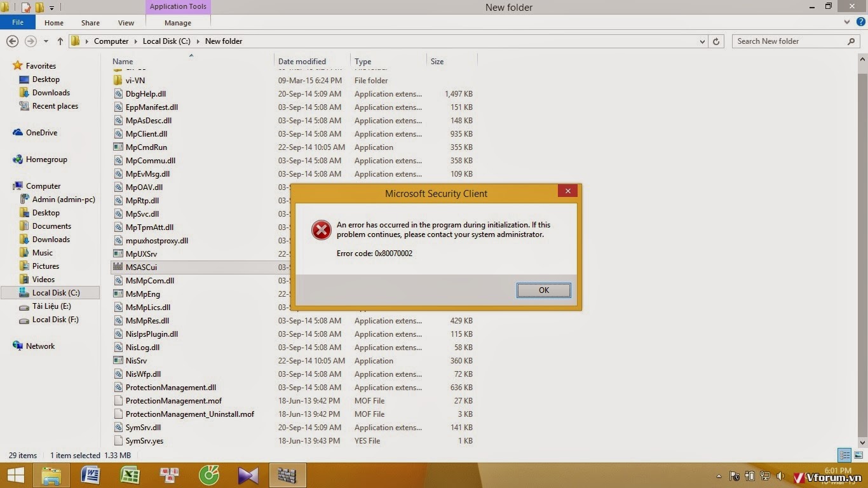868x488 pixels.
Task: Open the green circular app on taskbar
Action: [x=209, y=475]
